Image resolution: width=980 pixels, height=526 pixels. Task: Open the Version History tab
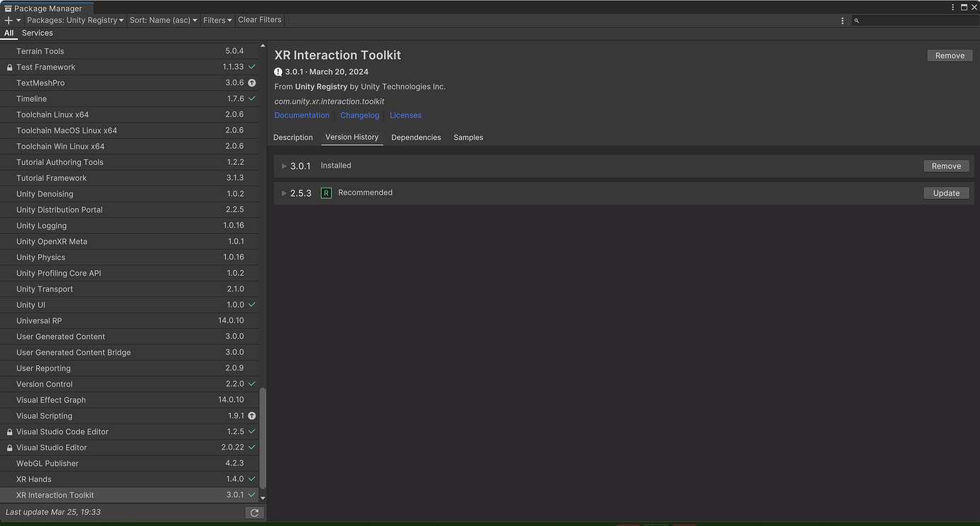[352, 137]
